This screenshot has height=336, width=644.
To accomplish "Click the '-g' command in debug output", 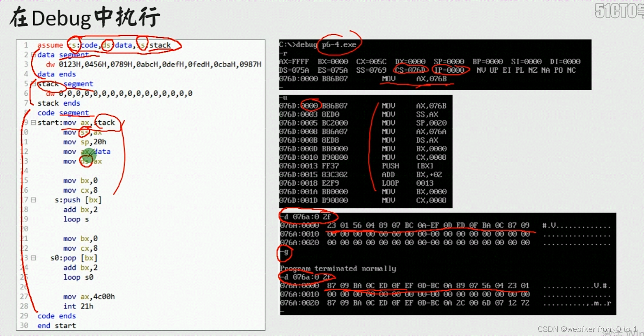I will click(285, 252).
